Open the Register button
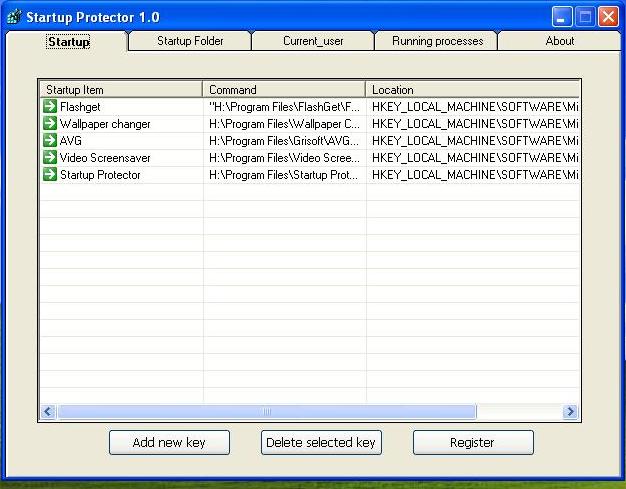The height and width of the screenshot is (489, 626). click(473, 442)
